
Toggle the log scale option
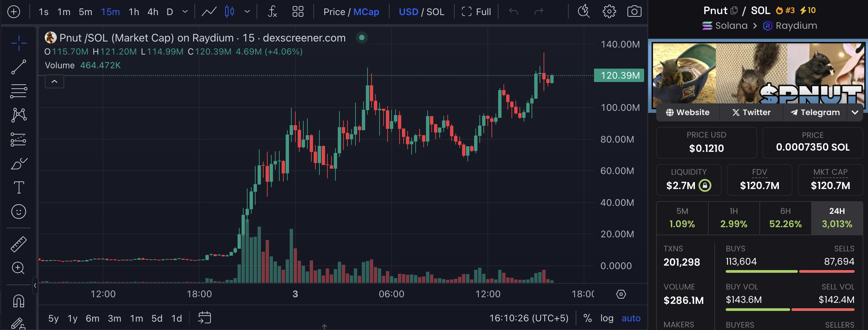tap(606, 318)
